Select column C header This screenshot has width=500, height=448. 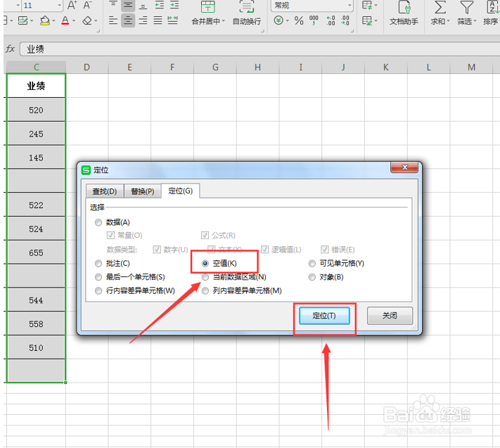pyautogui.click(x=37, y=68)
